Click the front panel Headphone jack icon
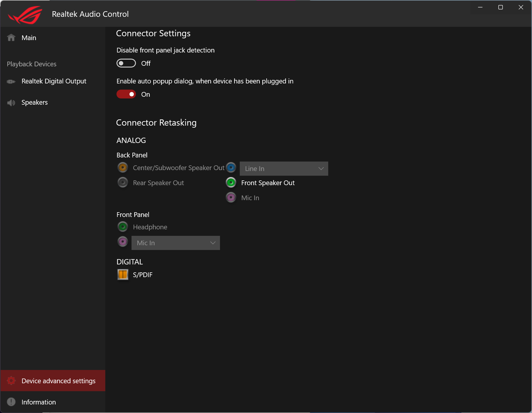532x413 pixels. (x=122, y=227)
